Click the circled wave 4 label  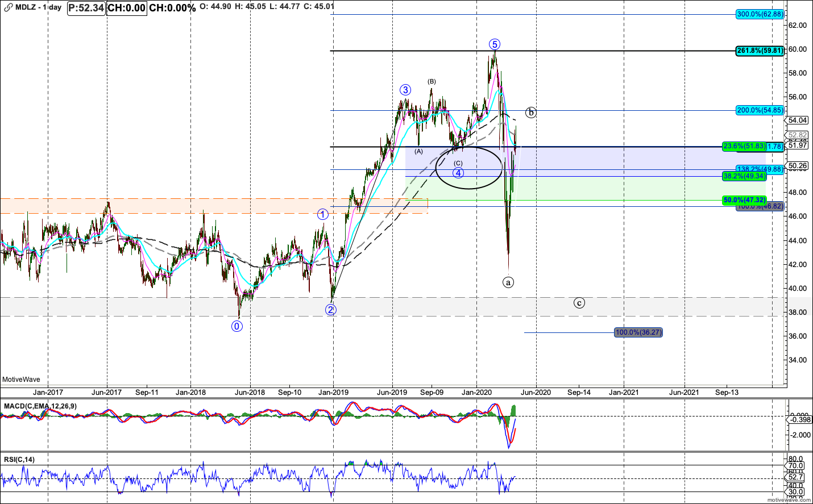click(458, 173)
